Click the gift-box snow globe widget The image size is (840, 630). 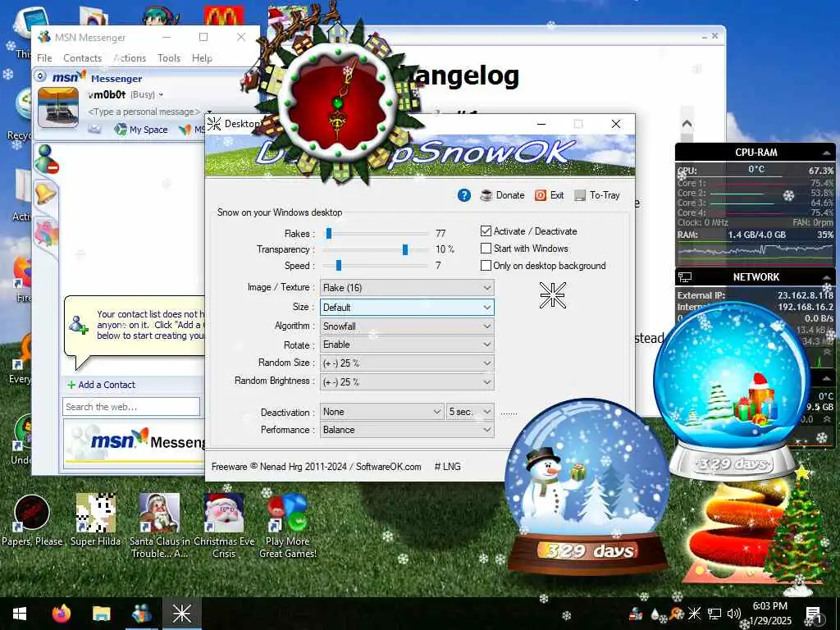coord(732,391)
